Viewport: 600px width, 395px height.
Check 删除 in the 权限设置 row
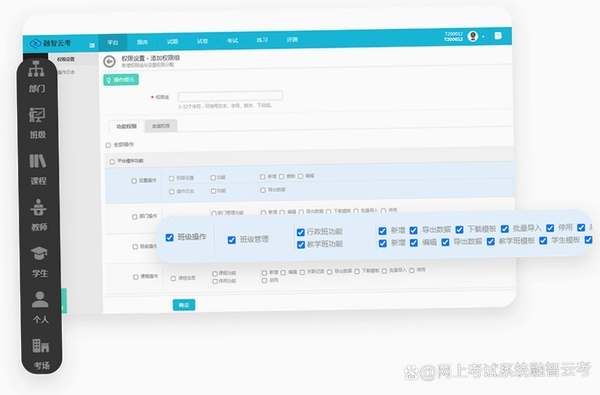282,176
